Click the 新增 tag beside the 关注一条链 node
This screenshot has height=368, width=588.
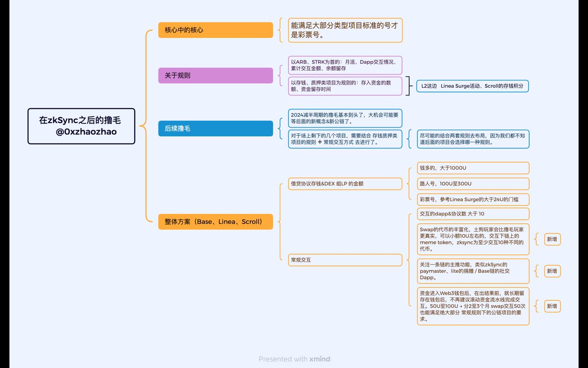(x=552, y=271)
